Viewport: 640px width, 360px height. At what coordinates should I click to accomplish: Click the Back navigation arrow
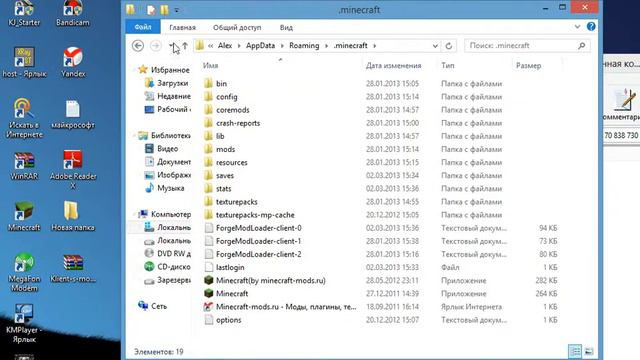pos(138,46)
